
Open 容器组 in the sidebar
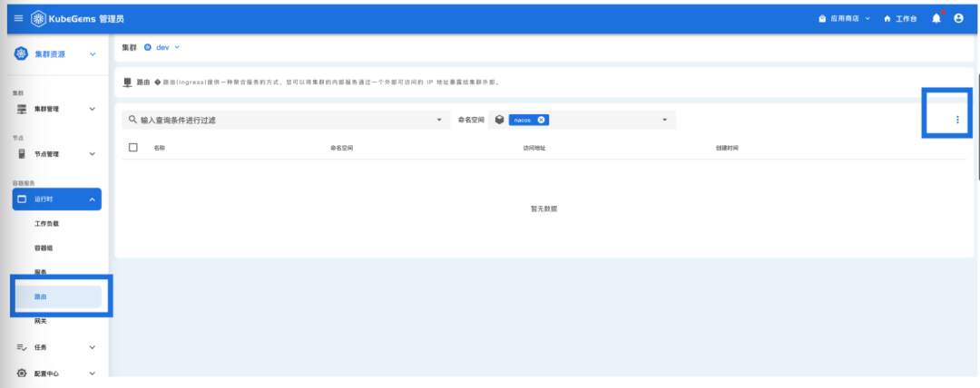tap(44, 248)
